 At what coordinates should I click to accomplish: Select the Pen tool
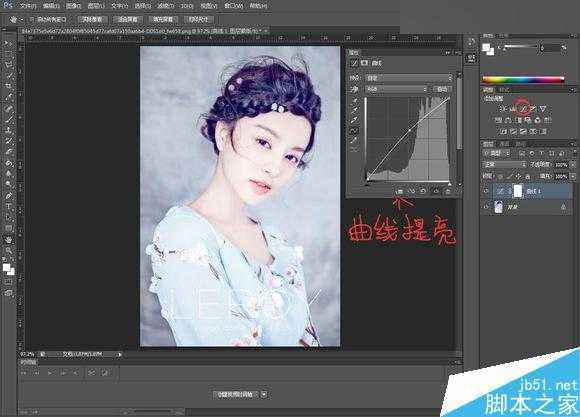pos(8,195)
